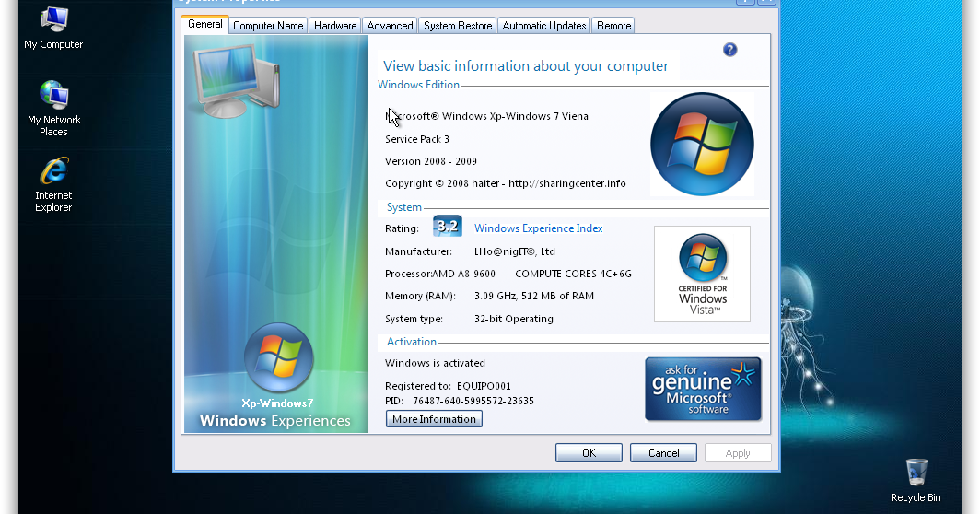
Task: Click the 'System' section header
Action: coord(403,207)
